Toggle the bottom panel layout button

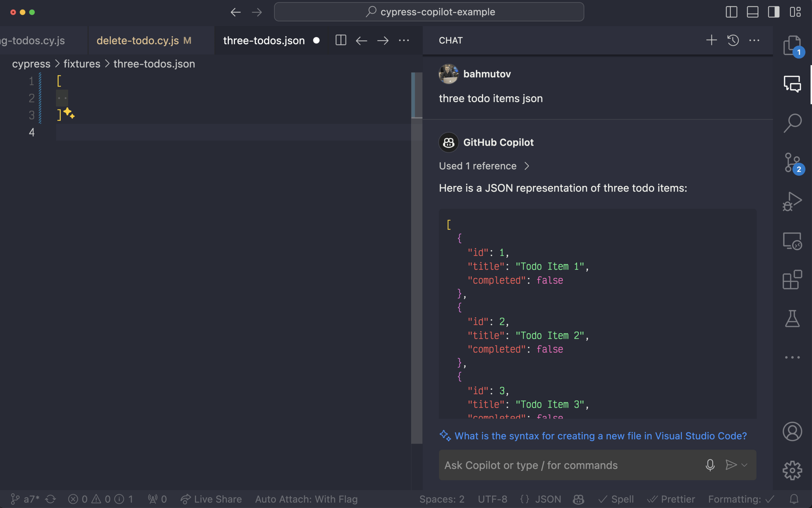pos(753,12)
